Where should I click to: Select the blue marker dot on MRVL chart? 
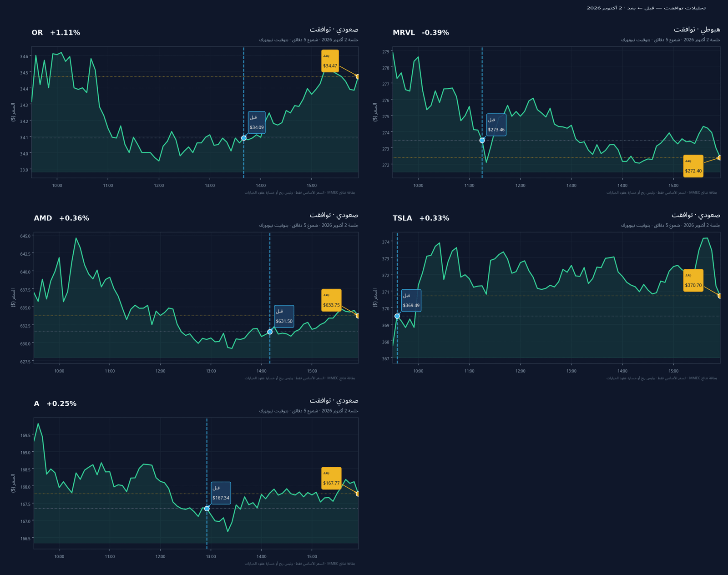pyautogui.click(x=482, y=141)
